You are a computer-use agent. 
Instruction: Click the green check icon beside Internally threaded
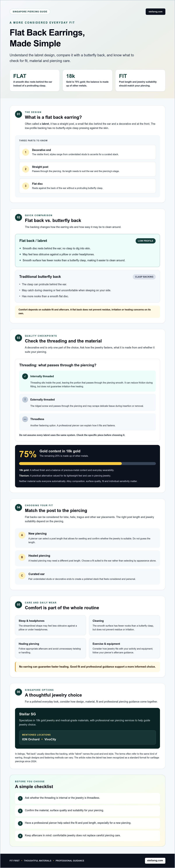pos(25,376)
